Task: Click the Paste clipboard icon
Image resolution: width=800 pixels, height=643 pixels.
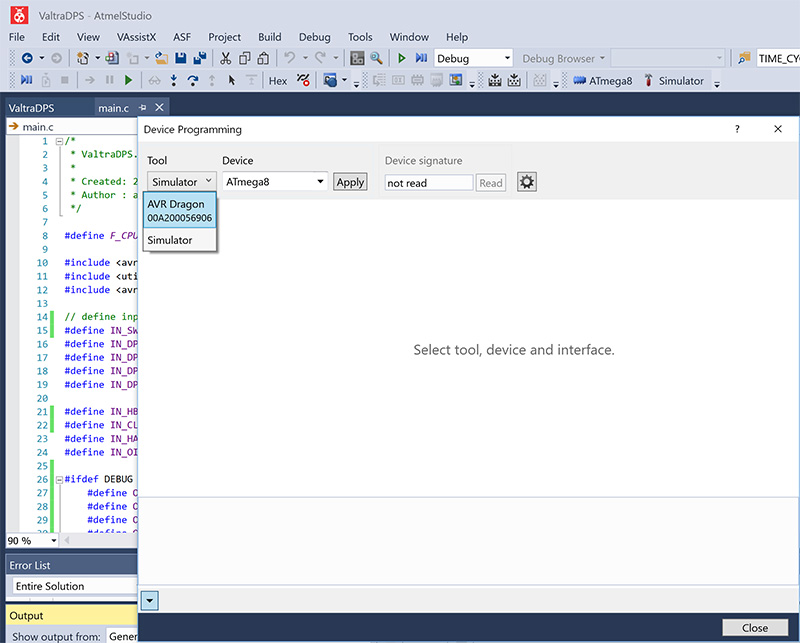Action: click(263, 59)
